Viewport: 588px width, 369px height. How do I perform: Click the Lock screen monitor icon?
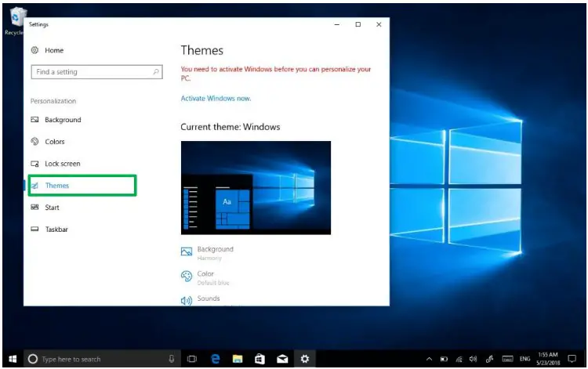(34, 164)
